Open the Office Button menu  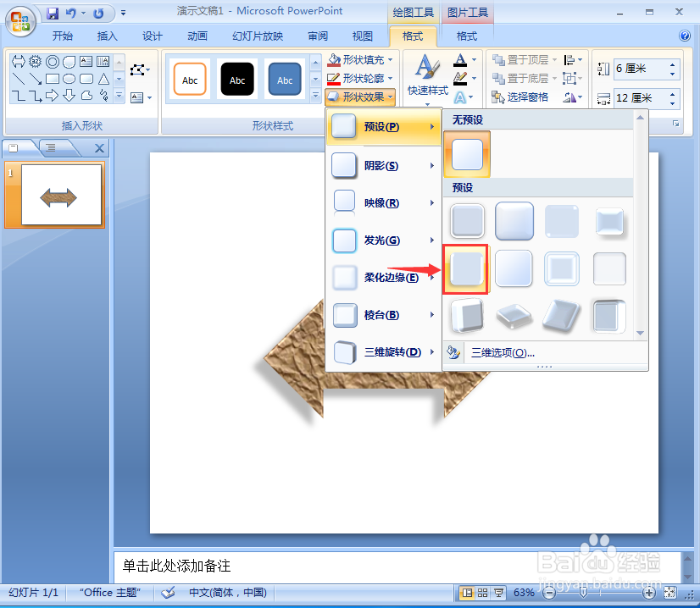pos(20,21)
